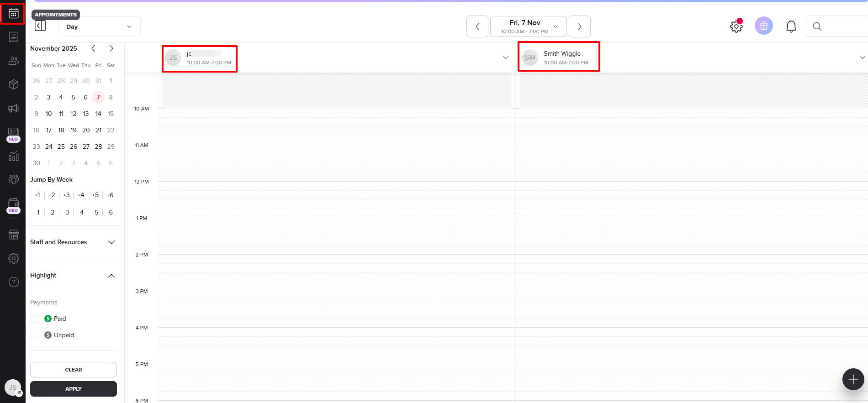The height and width of the screenshot is (403, 868).
Task: Select November 20 in mini calendar
Action: pos(86,130)
